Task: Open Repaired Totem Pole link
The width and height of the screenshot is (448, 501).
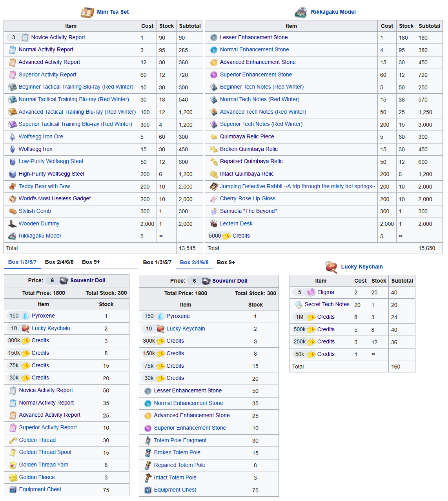Action: pos(180,465)
